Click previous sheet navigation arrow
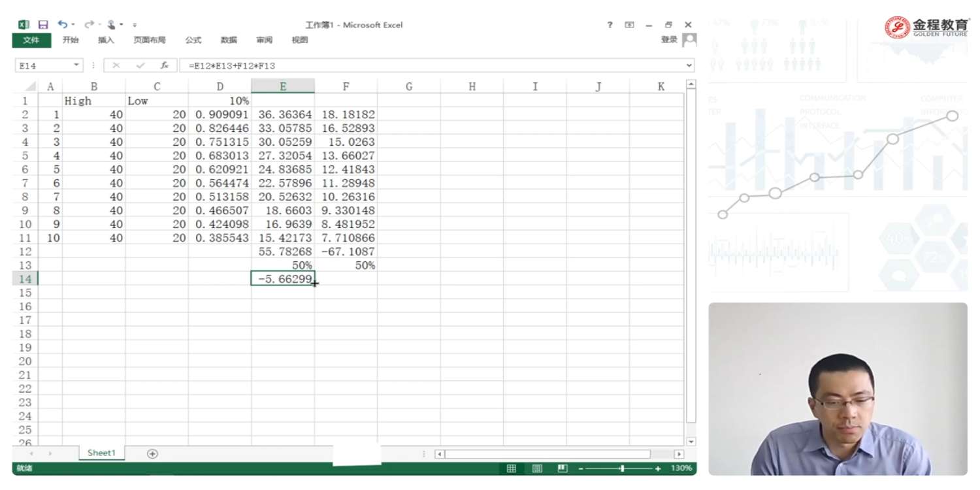The width and height of the screenshot is (980, 490). (x=30, y=453)
